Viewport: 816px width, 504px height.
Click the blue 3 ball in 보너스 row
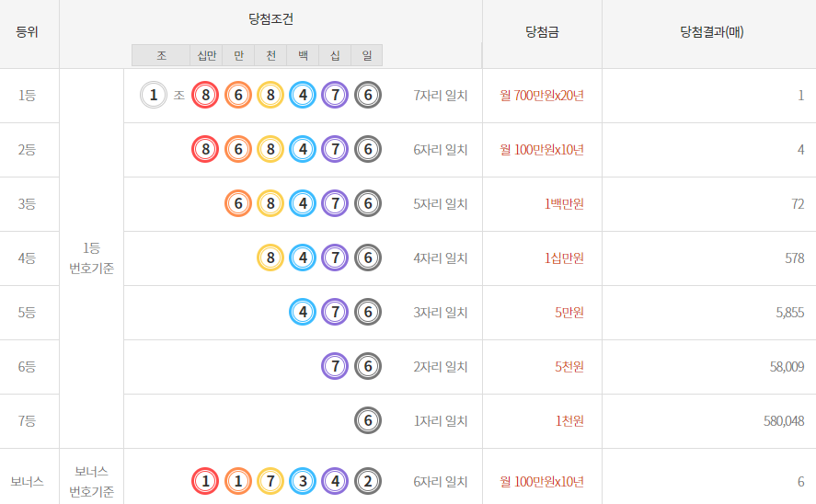[303, 481]
